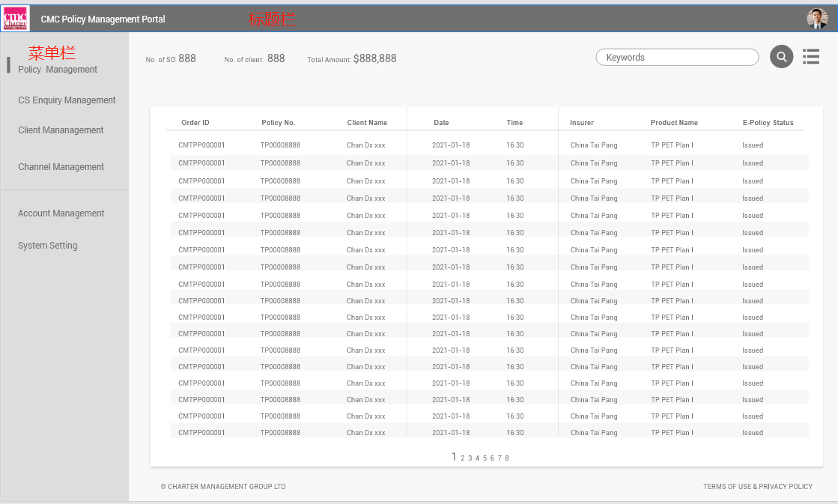Open Terms of Use & Privacy Policy

[757, 486]
